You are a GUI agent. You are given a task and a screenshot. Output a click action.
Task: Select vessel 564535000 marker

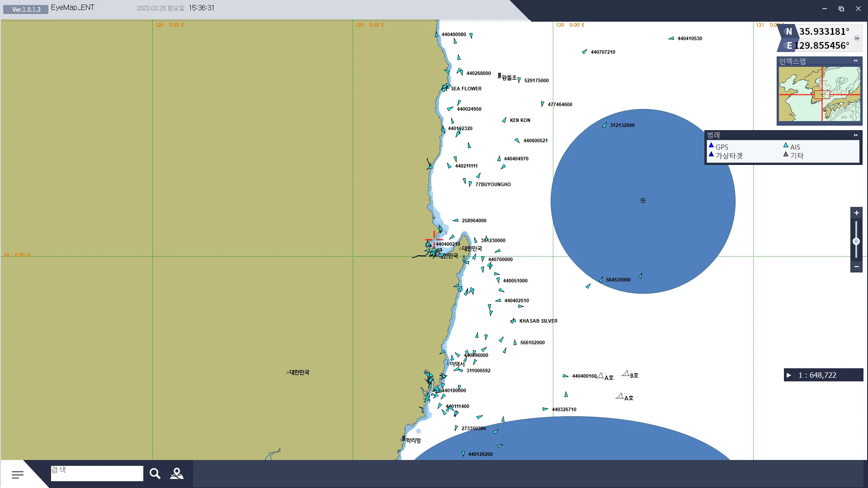601,280
